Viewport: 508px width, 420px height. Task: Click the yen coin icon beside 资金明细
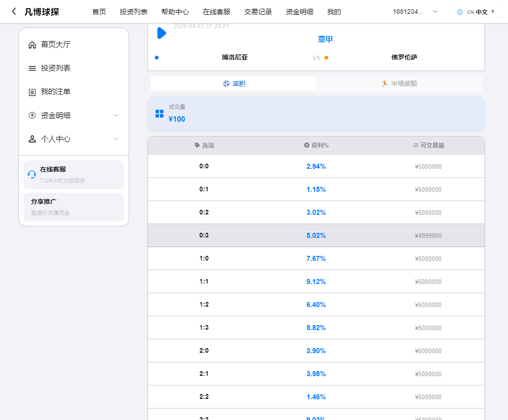click(32, 115)
